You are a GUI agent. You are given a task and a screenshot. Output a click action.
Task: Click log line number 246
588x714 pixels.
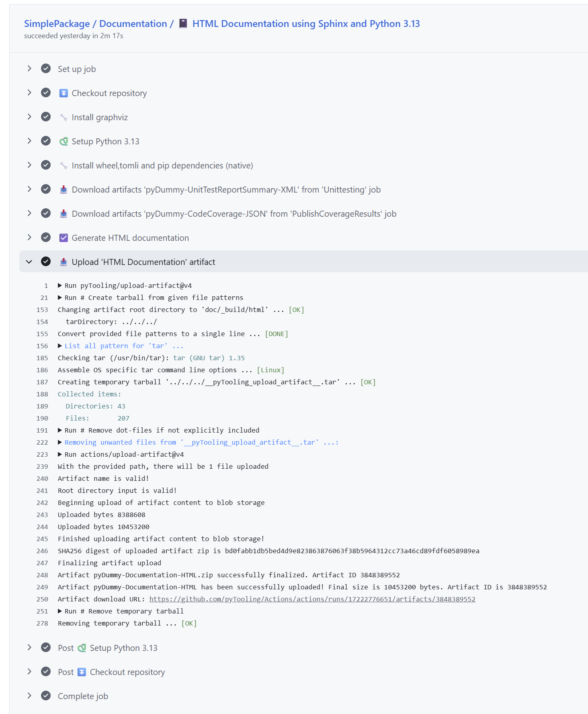pos(42,551)
